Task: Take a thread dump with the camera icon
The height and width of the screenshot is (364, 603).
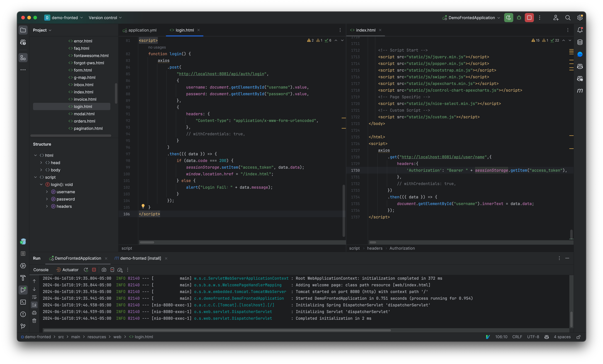Action: pyautogui.click(x=104, y=270)
